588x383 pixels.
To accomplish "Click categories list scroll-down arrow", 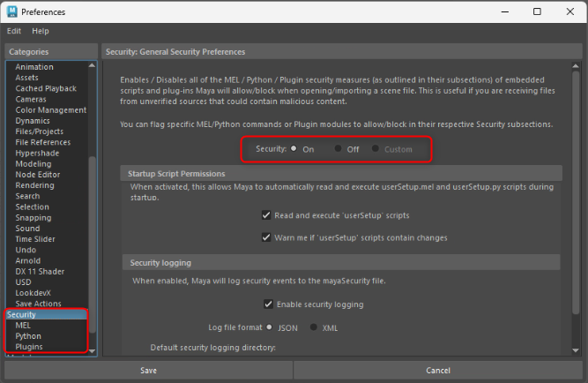I will point(92,351).
